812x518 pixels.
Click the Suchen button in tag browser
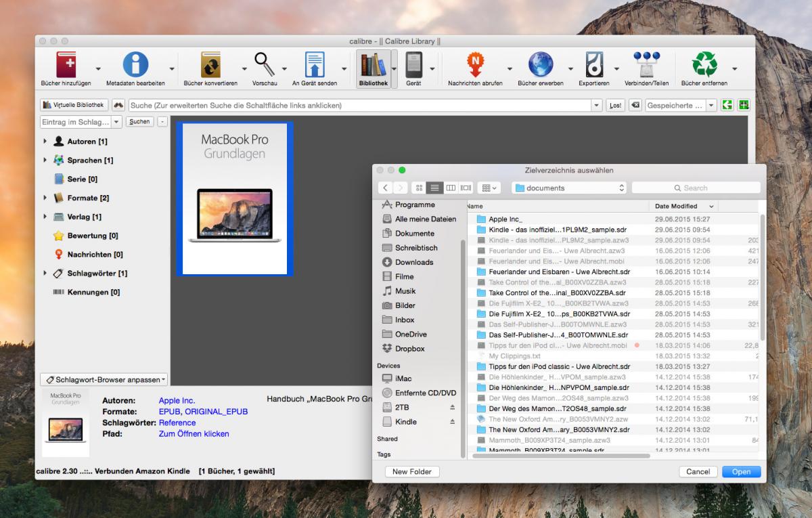point(139,122)
